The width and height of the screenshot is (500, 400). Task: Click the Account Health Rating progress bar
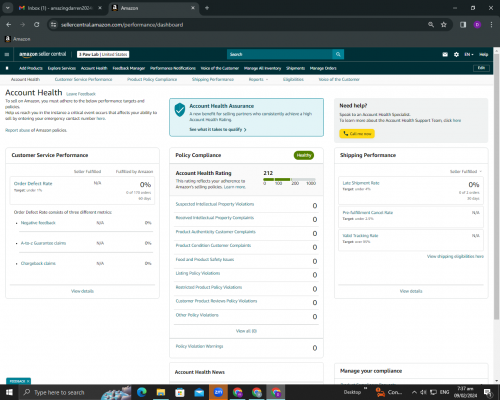pos(289,179)
